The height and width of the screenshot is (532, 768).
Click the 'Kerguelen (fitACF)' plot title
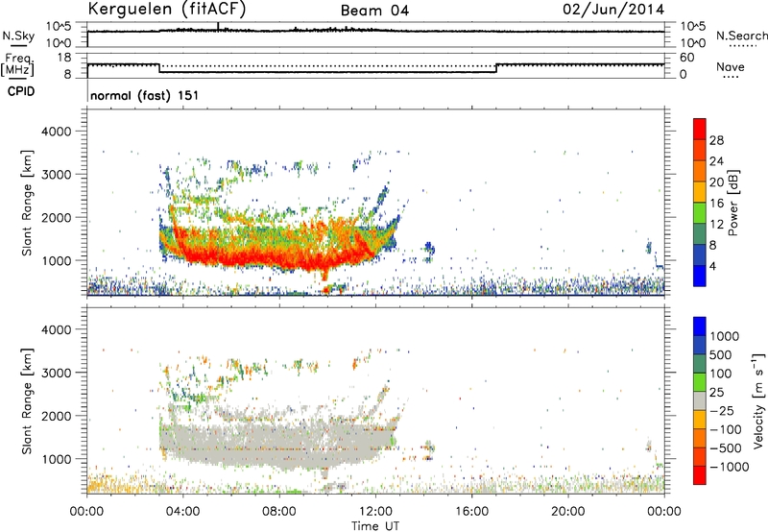point(166,9)
